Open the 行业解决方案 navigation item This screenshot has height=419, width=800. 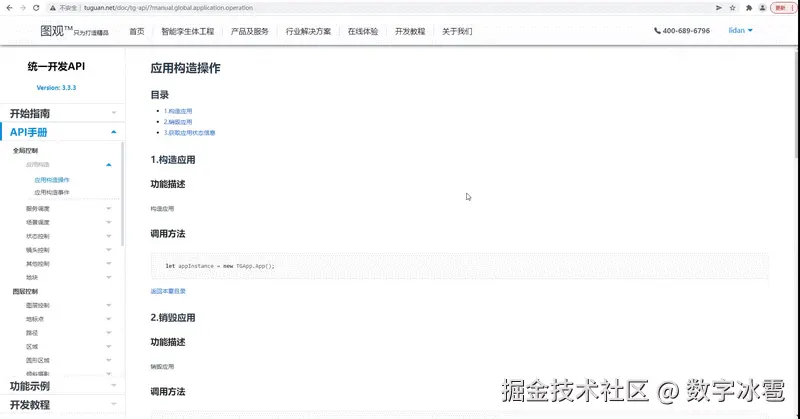pos(308,31)
